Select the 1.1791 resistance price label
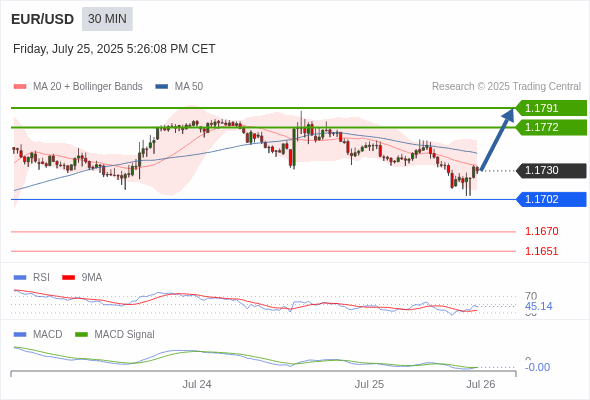Image resolution: width=590 pixels, height=400 pixels. [x=551, y=108]
